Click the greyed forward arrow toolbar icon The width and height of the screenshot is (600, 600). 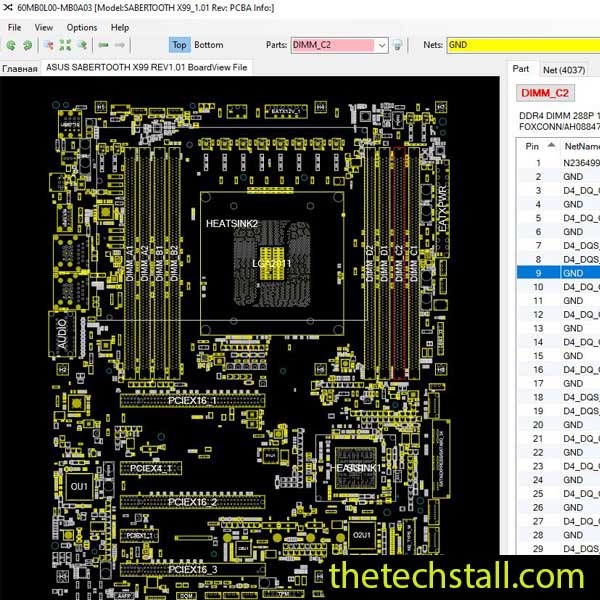[x=119, y=45]
